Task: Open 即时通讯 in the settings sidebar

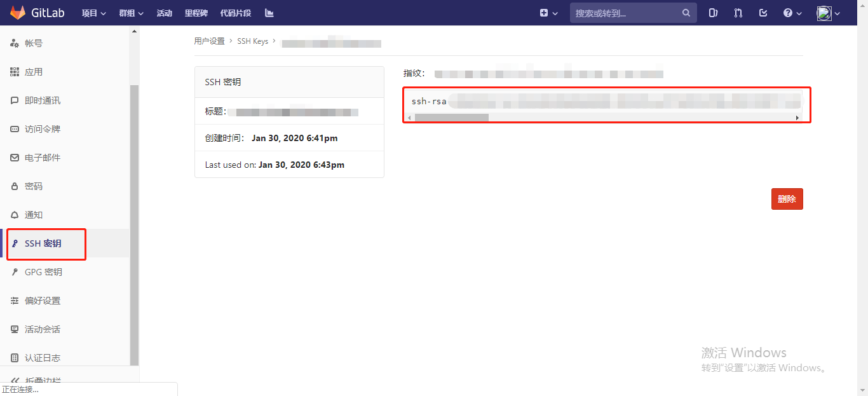Action: 65,100
